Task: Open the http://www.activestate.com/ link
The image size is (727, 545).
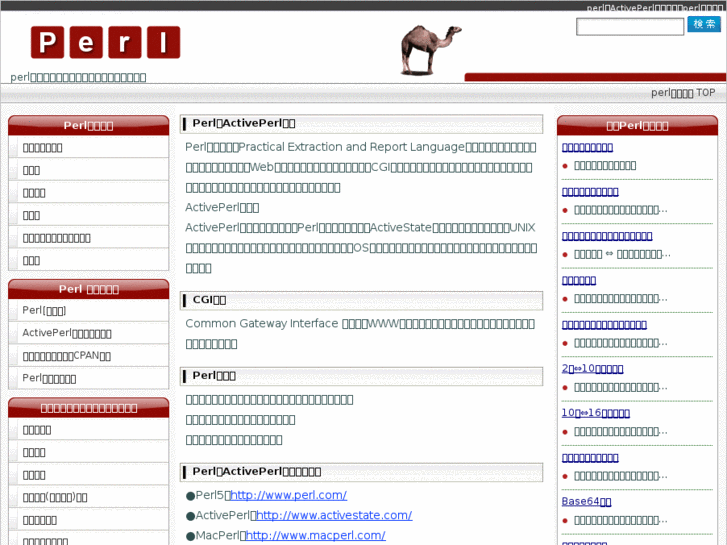Action: click(x=334, y=515)
